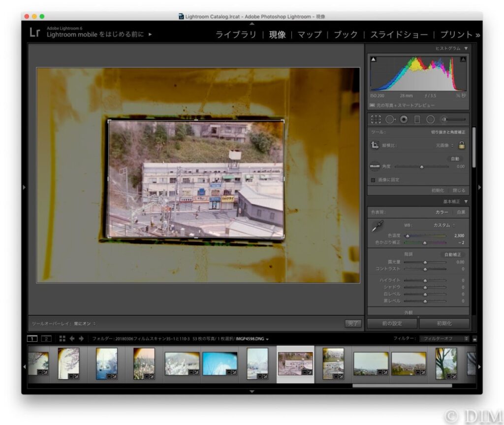Toggle the aspect ratio padlock
This screenshot has height=425, width=504.
click(x=462, y=145)
